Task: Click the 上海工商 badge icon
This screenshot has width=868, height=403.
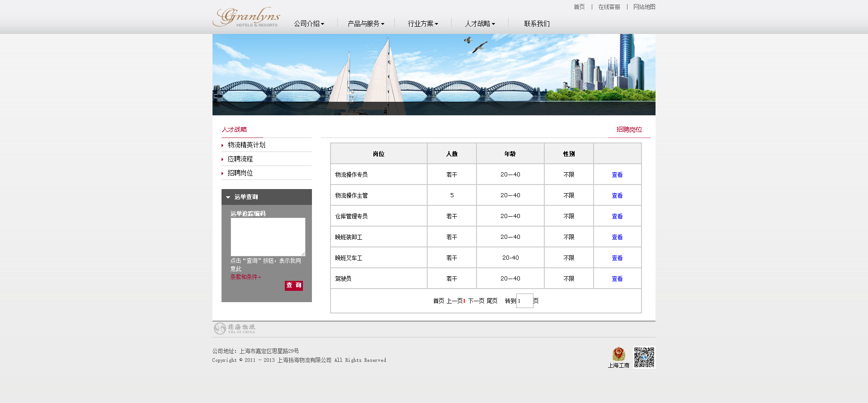Action: click(x=618, y=354)
